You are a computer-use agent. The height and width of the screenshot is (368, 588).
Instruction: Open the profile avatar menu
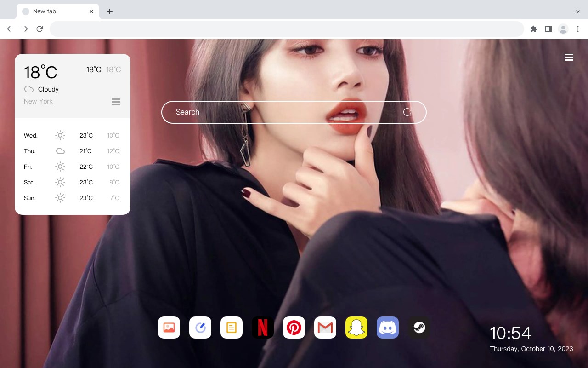coord(563,29)
